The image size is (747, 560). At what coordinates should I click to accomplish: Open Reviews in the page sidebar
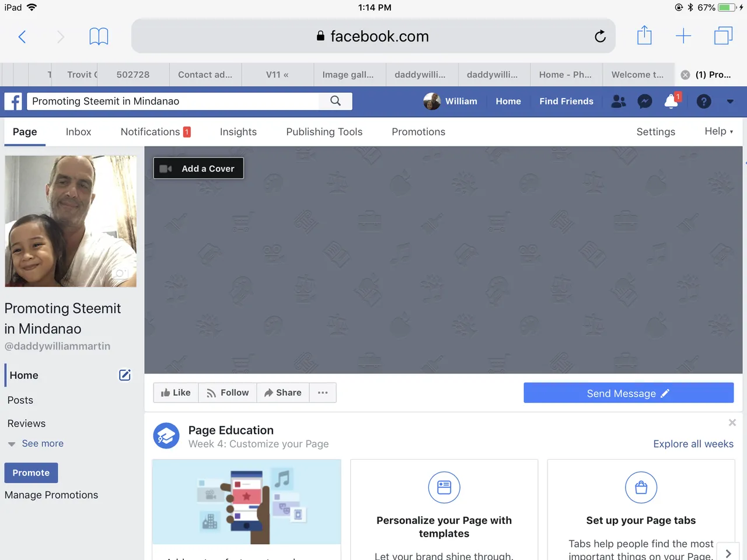coord(26,423)
